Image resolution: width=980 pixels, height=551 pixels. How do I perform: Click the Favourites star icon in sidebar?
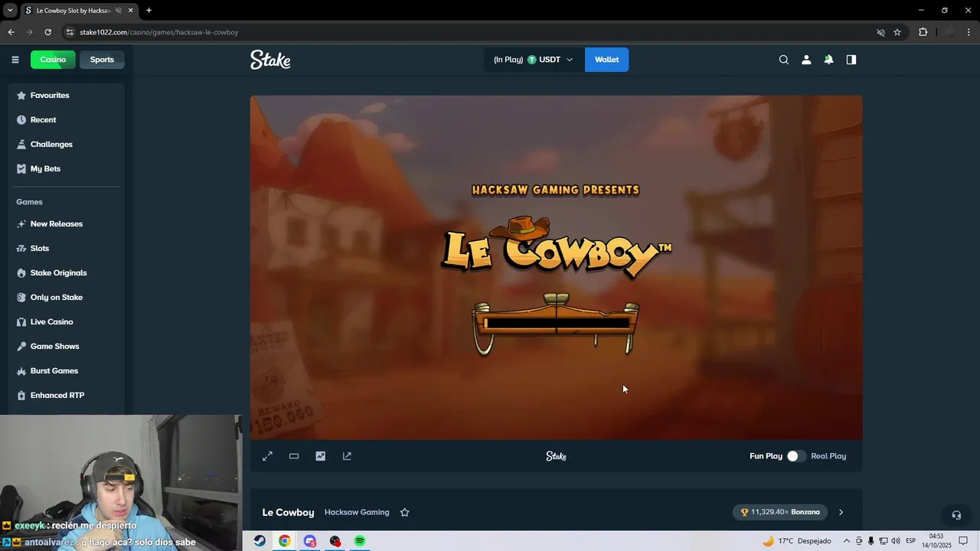[21, 95]
